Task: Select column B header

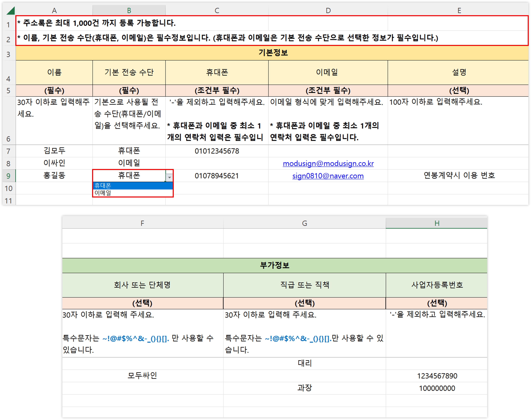Action: pyautogui.click(x=129, y=11)
